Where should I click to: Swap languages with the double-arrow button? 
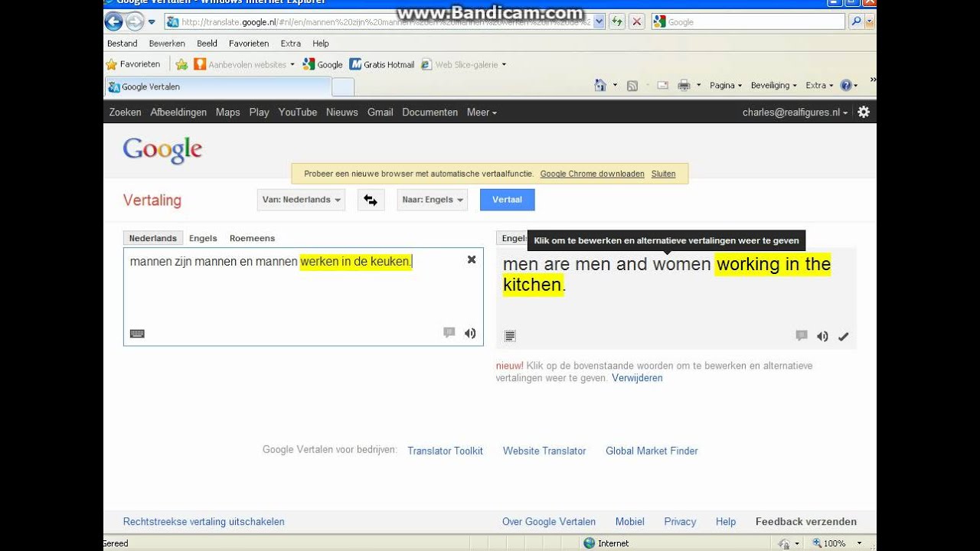(371, 200)
